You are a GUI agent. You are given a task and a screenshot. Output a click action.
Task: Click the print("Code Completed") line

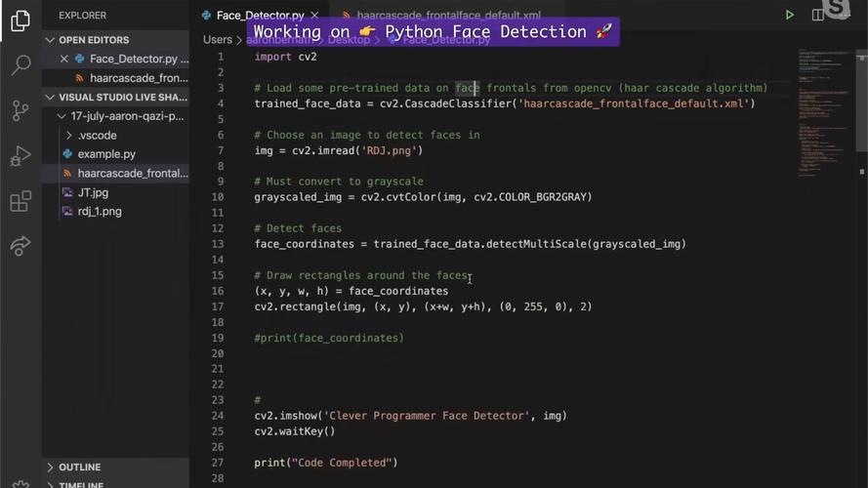[326, 463]
